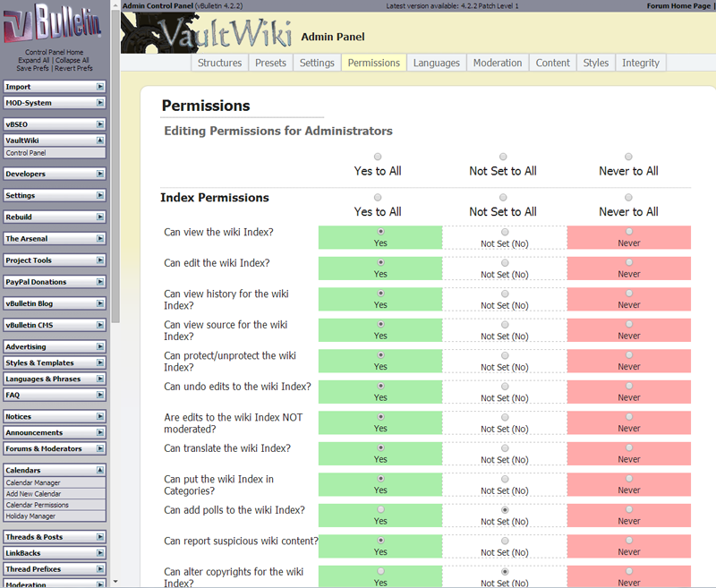The image size is (716, 588).
Task: Click the sidebar vertical scrollbar
Action: (115, 179)
